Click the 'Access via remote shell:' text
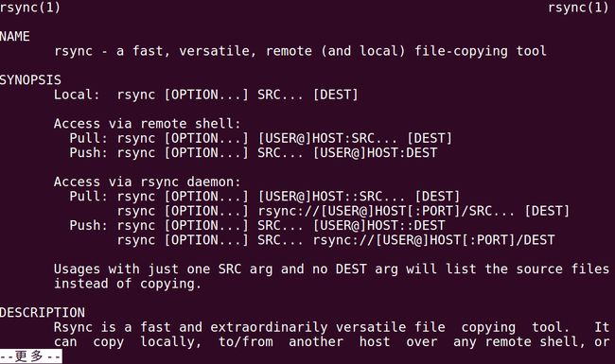Screen dimensions: 615x364 [147, 124]
